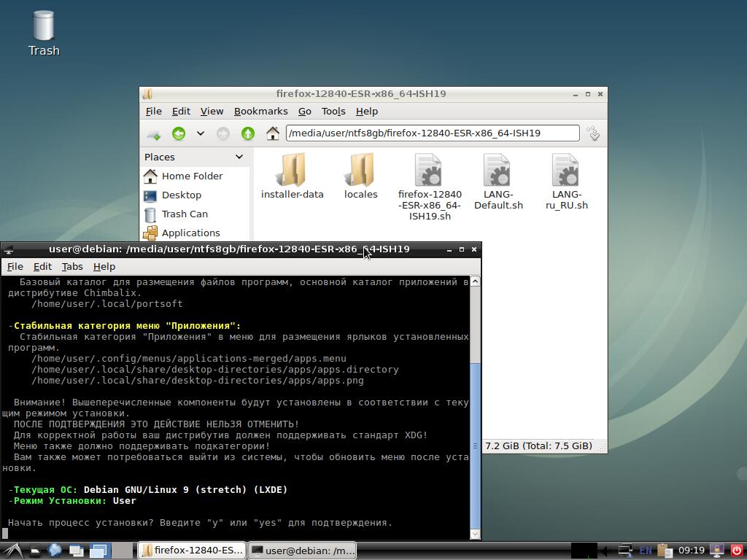Expand the Places side pane dropdown
Viewport: 747px width, 560px height.
pos(239,157)
